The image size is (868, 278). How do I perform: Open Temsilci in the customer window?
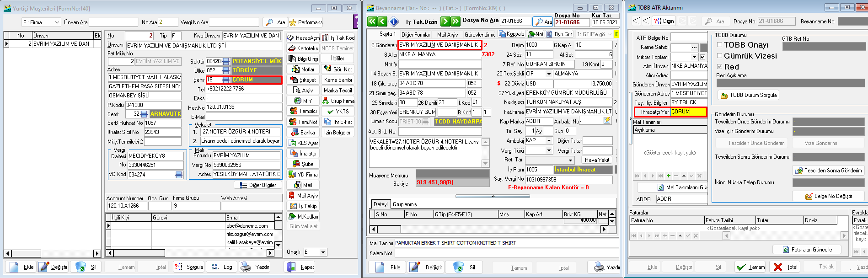[x=303, y=111]
